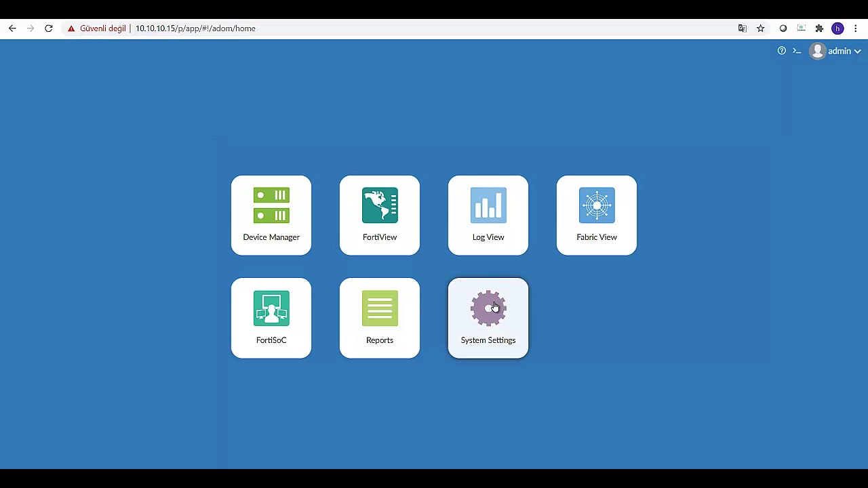Open the browser extensions puzzle icon

tap(819, 28)
